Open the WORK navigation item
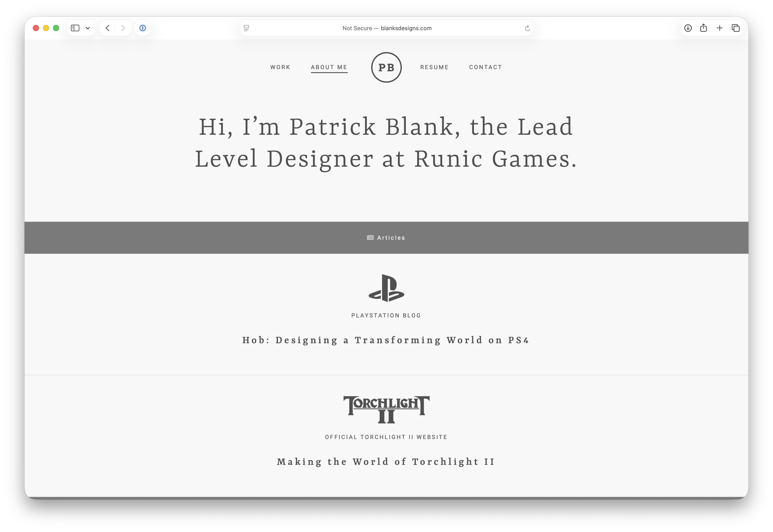The width and height of the screenshot is (773, 532). coord(280,67)
